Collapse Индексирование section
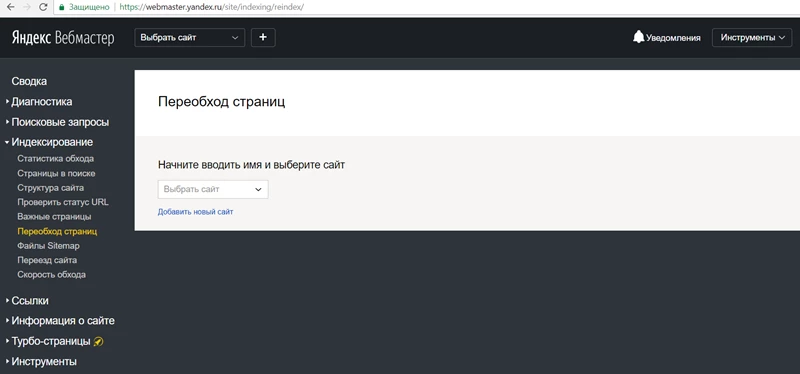Screen dimensions: 800x374 click(x=52, y=142)
